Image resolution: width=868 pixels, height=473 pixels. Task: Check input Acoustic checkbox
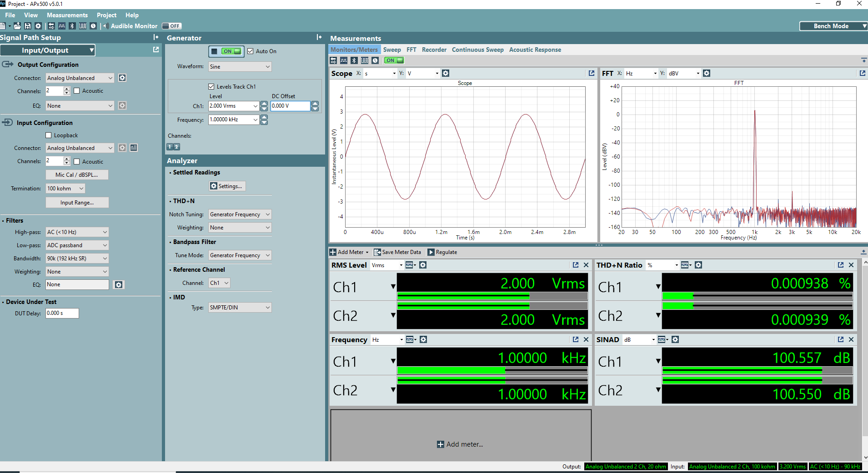pos(77,161)
